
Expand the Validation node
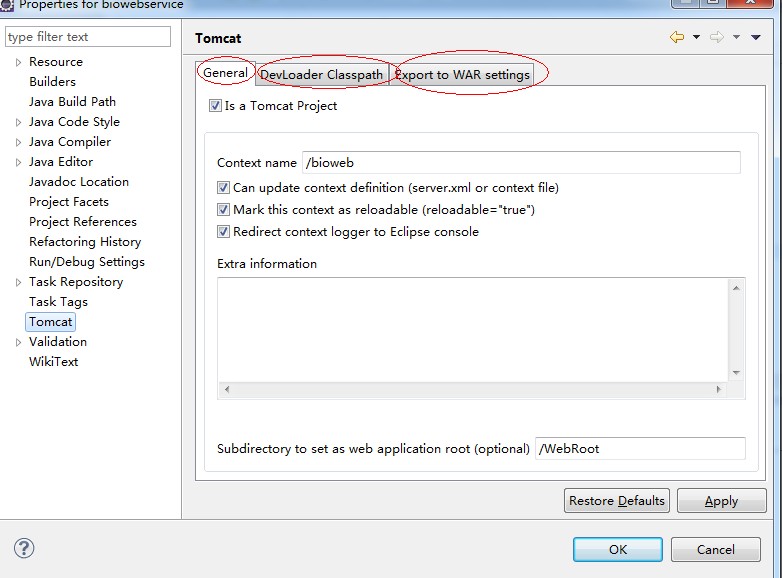tap(18, 342)
